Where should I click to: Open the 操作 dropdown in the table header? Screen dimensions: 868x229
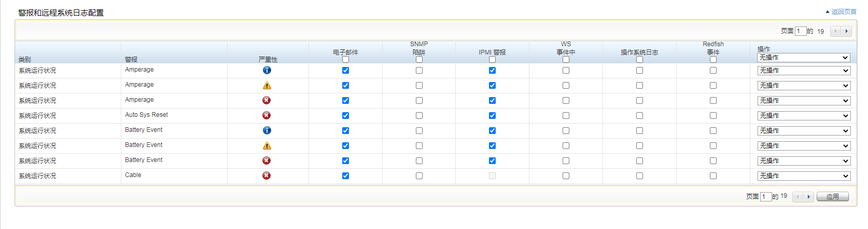803,58
